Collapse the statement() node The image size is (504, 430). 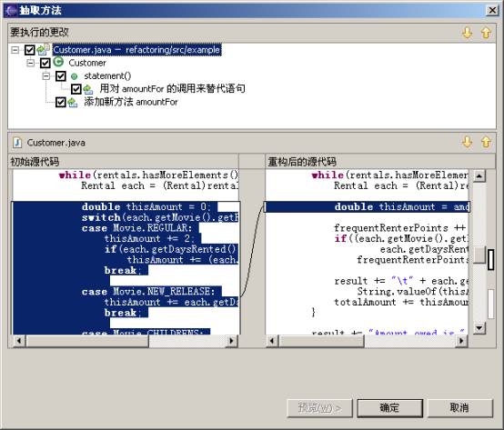46,76
